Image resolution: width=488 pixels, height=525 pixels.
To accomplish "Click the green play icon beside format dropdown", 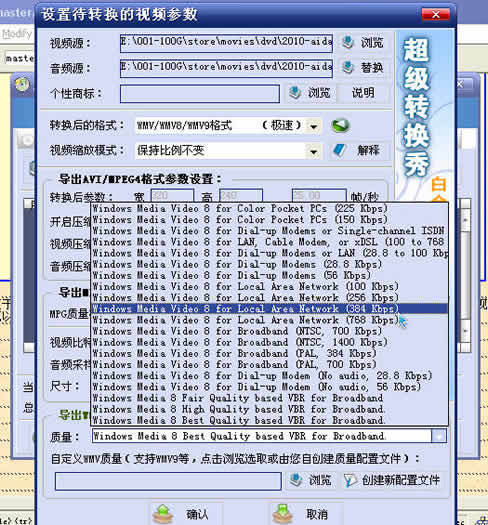I will tap(340, 126).
